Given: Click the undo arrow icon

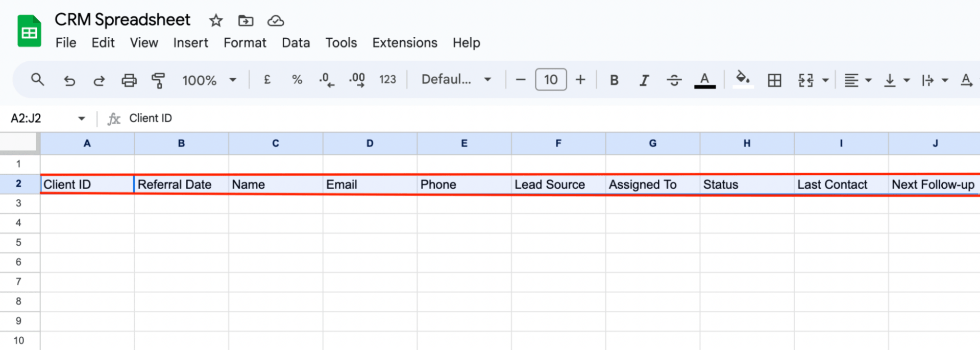Looking at the screenshot, I should pos(69,80).
